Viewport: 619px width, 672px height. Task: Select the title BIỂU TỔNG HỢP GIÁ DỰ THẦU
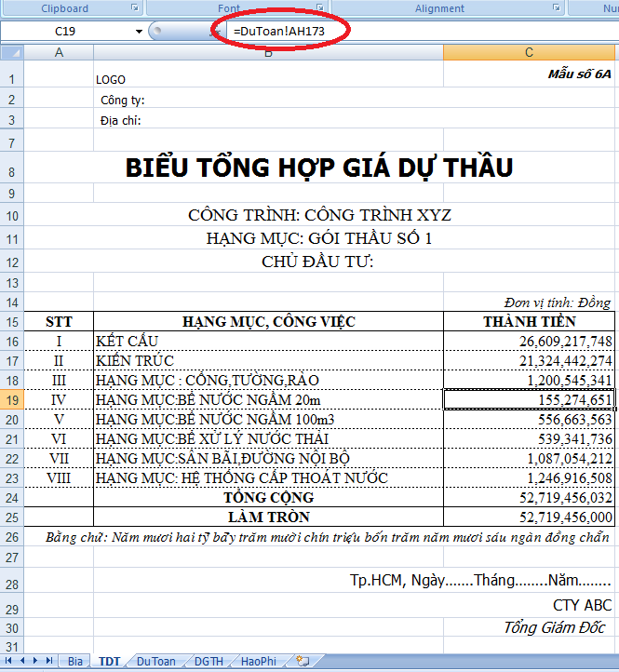coord(319,168)
